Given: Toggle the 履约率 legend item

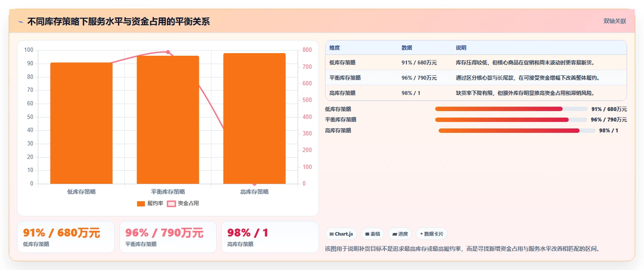Looking at the screenshot, I should (x=150, y=203).
